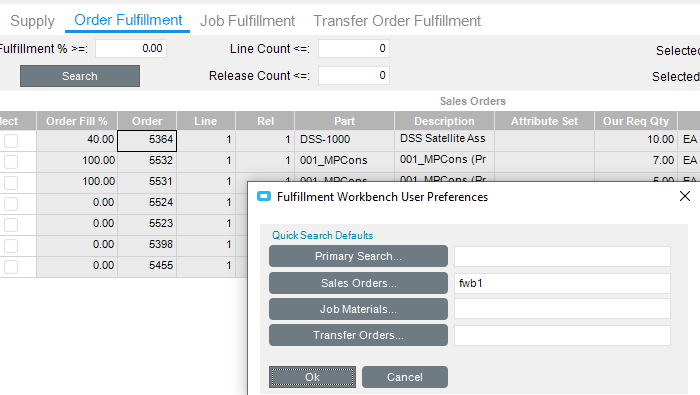
Task: Confirm preferences with the Ok button
Action: pos(312,377)
